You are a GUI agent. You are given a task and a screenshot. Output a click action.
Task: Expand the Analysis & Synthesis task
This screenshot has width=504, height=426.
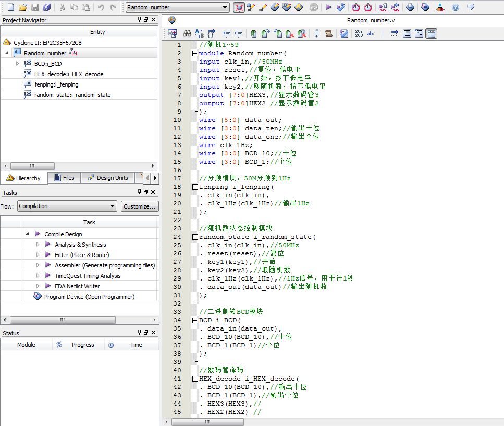tap(38, 245)
